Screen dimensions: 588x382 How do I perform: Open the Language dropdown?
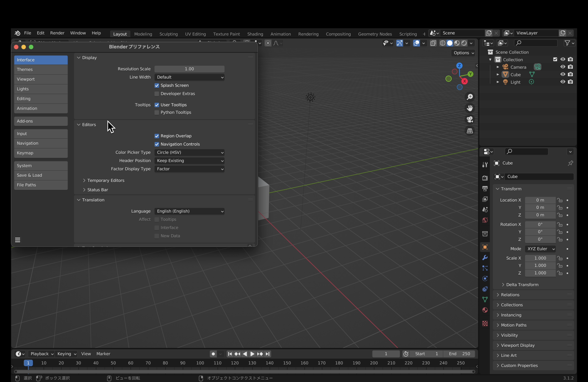pos(189,211)
